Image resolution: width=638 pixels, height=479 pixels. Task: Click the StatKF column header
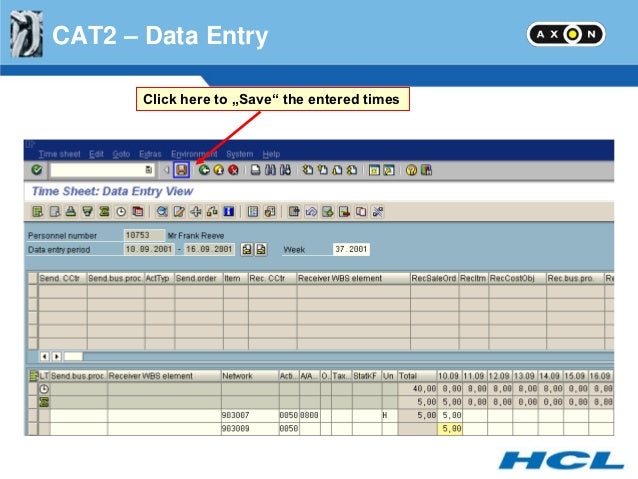[x=367, y=376]
